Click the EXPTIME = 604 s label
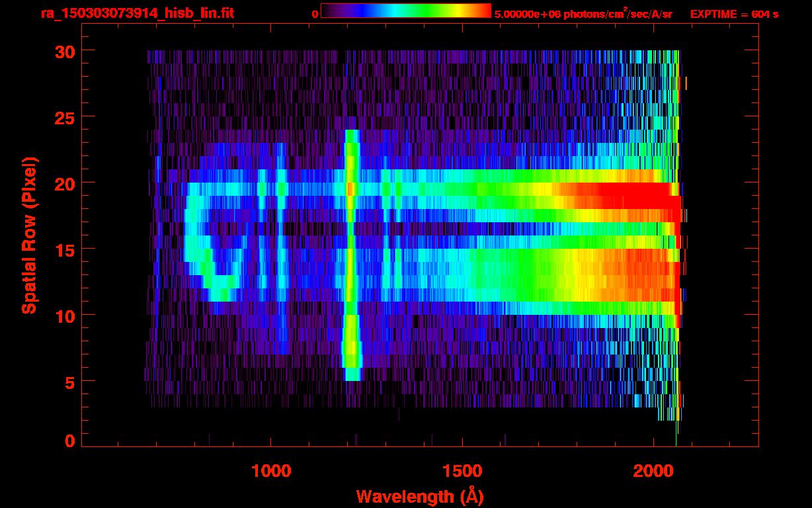 pos(734,14)
